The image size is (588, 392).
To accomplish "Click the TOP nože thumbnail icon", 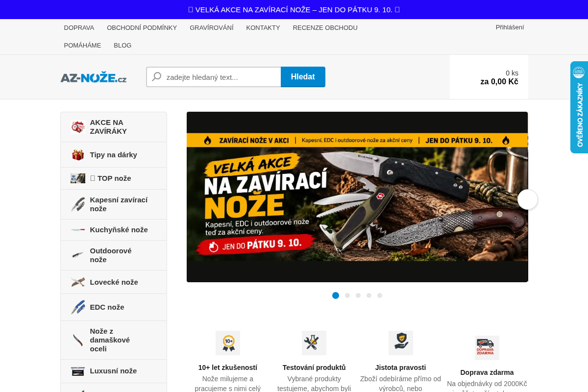I will tap(78, 178).
